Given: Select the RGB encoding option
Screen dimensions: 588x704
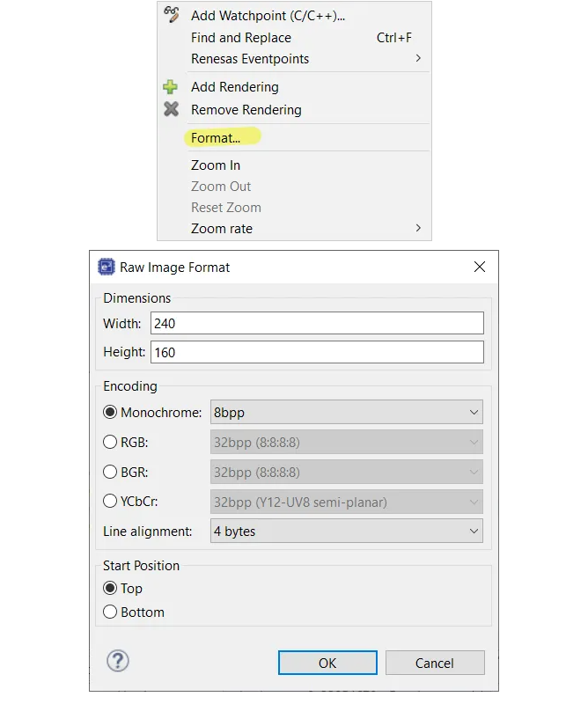Looking at the screenshot, I should coord(111,442).
